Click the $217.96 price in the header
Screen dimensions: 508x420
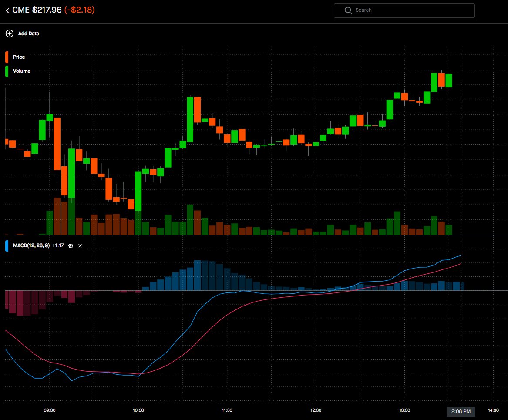(47, 10)
